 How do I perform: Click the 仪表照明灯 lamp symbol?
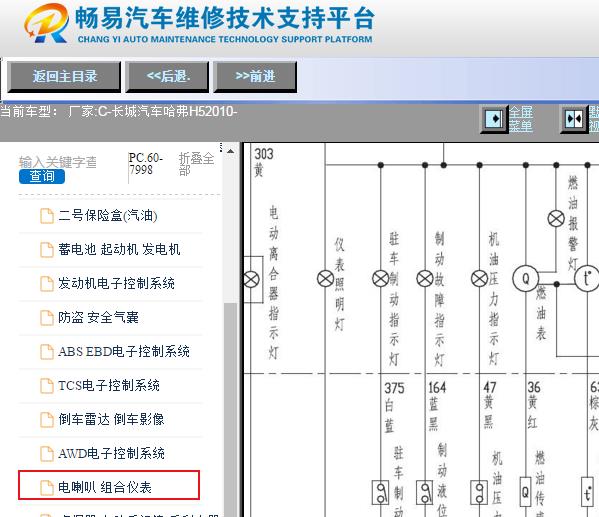(x=325, y=279)
